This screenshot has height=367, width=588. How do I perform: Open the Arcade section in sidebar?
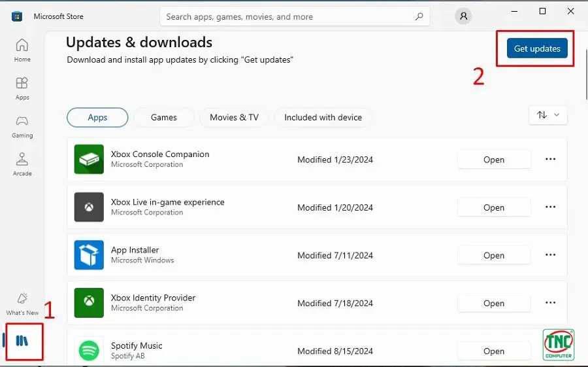(22, 165)
